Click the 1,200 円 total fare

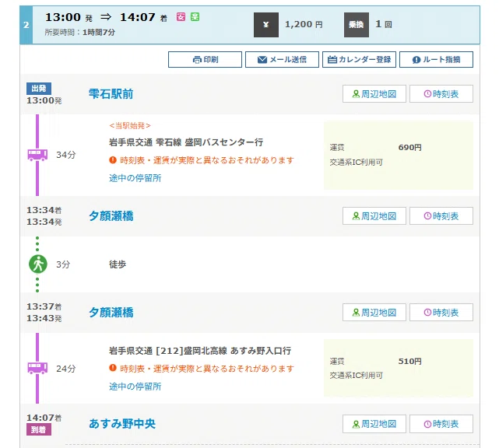[x=304, y=24]
